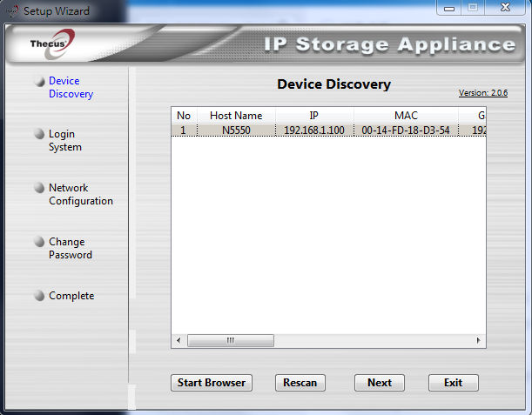The width and height of the screenshot is (532, 415).
Task: Select the 192.168.1.100 IP cell
Action: 314,131
